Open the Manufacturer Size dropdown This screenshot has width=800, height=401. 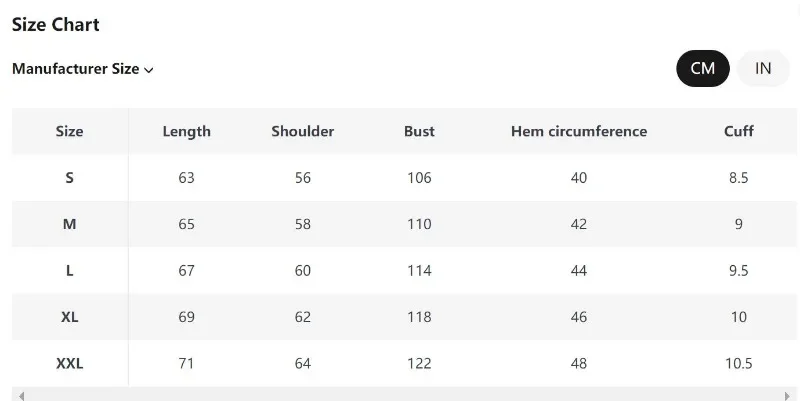(x=82, y=69)
